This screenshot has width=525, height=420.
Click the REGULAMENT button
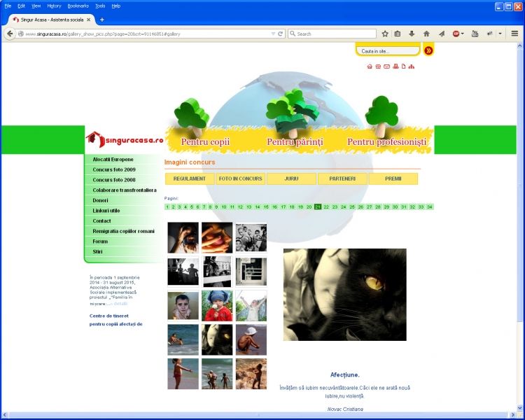(189, 178)
